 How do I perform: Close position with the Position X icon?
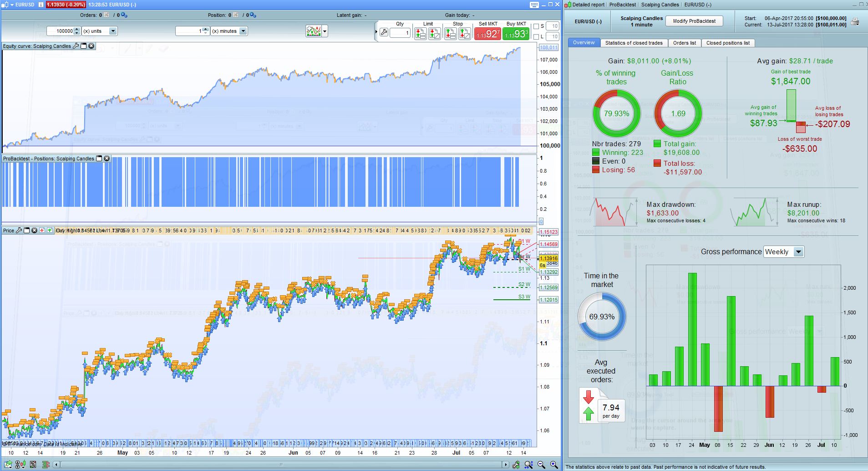235,15
